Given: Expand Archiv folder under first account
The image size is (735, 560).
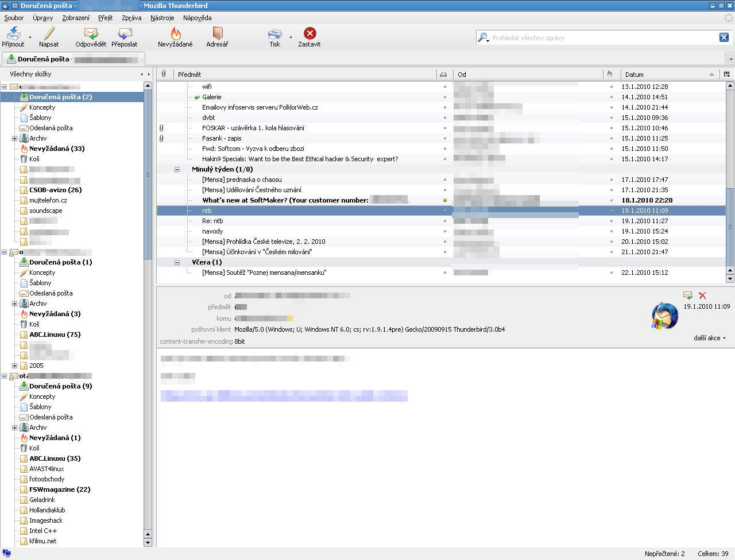Looking at the screenshot, I should click(15, 138).
